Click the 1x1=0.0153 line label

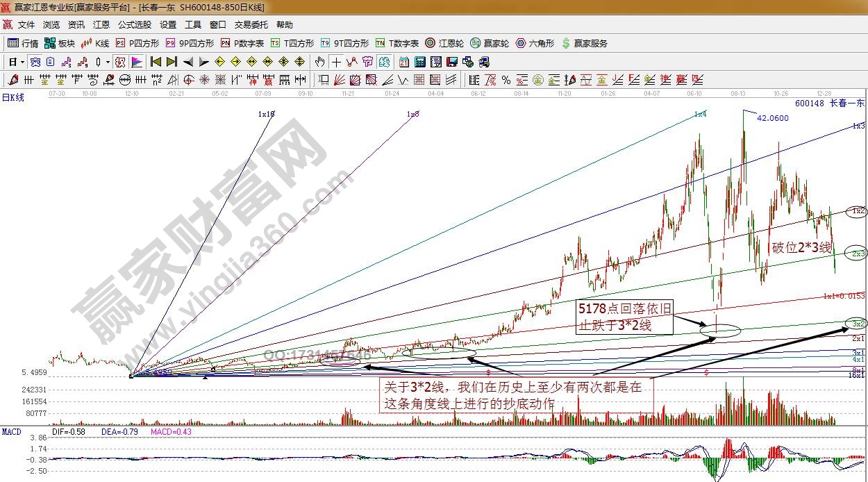coord(844,296)
